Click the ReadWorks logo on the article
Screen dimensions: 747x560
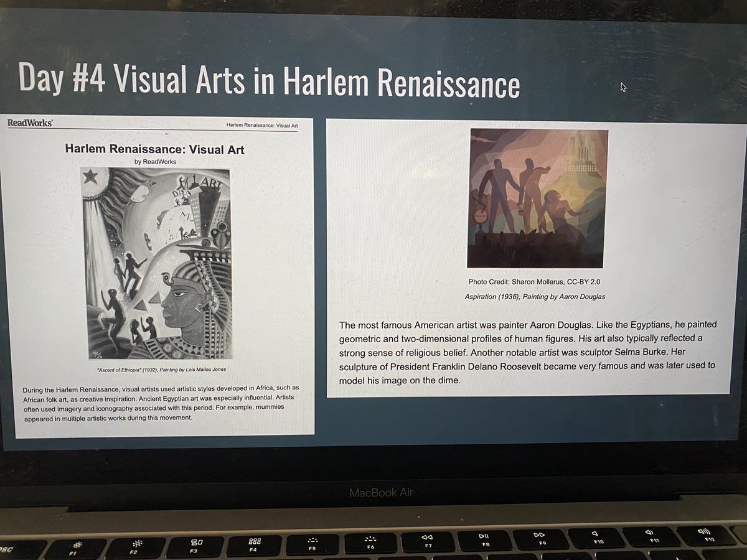pos(29,123)
